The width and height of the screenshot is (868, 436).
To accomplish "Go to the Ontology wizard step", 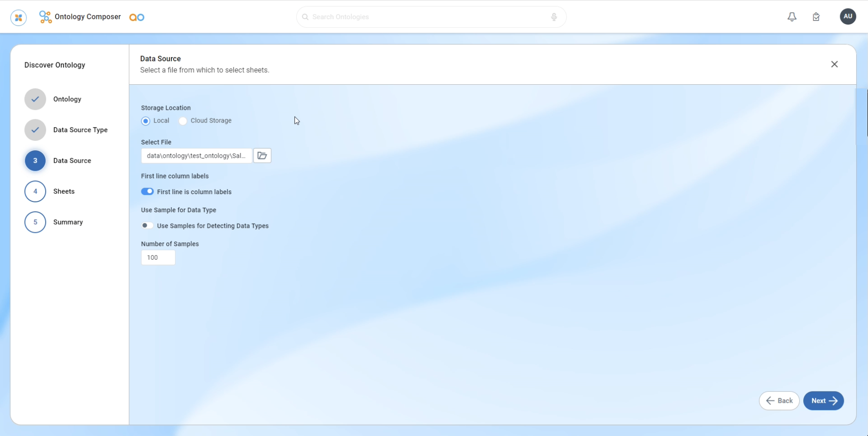I will coord(35,99).
